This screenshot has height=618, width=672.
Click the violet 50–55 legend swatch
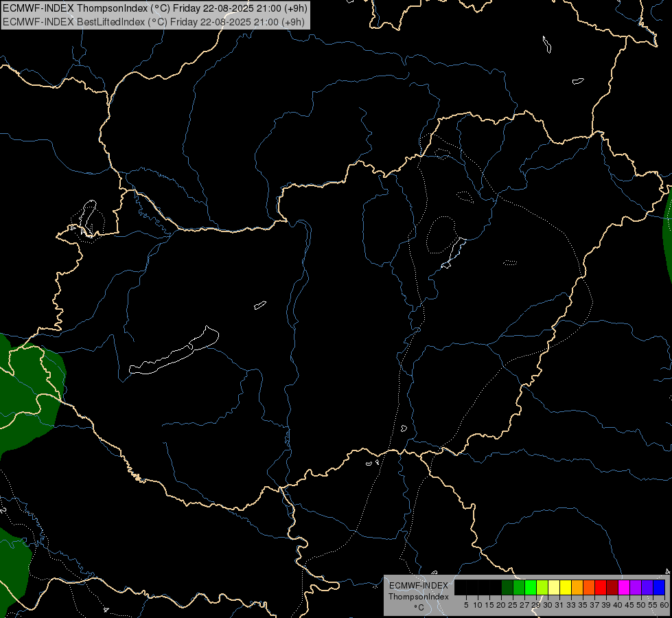coord(647,587)
